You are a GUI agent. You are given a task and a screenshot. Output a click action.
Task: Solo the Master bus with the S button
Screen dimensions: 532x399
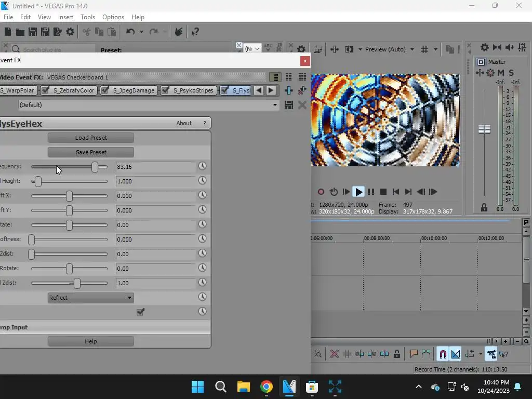tap(511, 73)
